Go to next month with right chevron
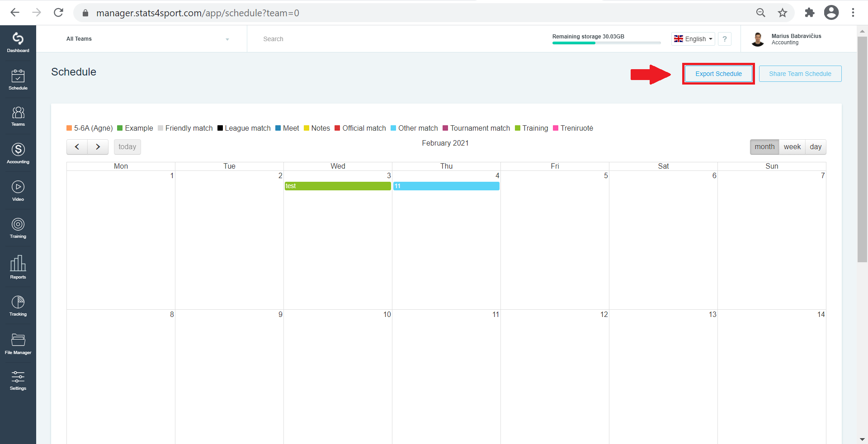The image size is (868, 444). (98, 147)
